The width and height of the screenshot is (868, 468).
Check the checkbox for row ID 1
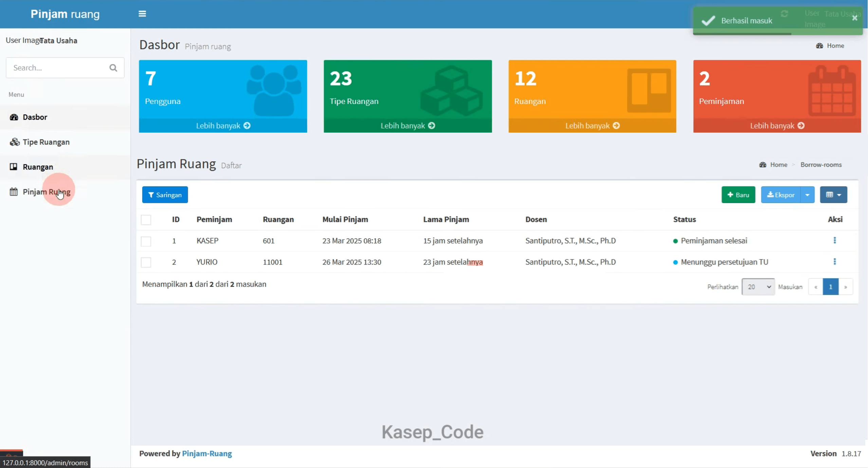tap(146, 241)
